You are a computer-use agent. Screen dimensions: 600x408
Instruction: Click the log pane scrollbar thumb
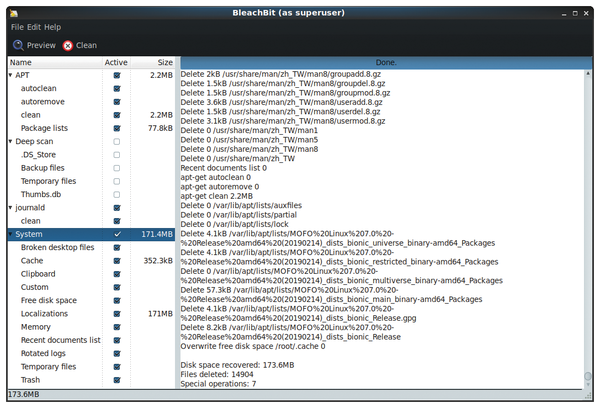[x=588, y=377]
